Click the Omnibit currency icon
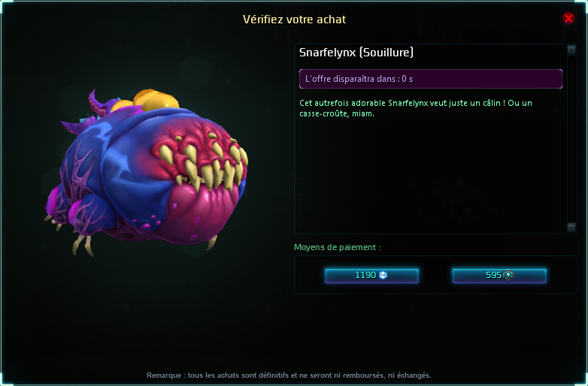Viewport: 588px width, 386px height. [508, 275]
